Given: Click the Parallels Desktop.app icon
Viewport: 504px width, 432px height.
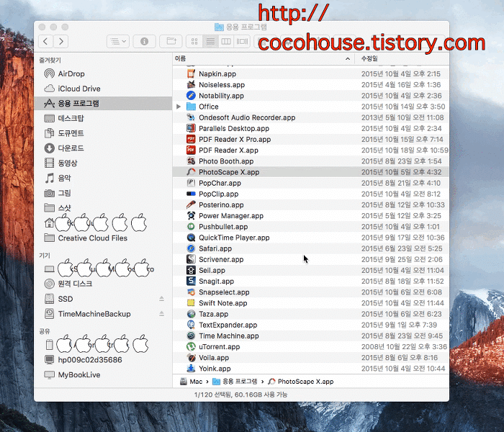Looking at the screenshot, I should point(191,128).
